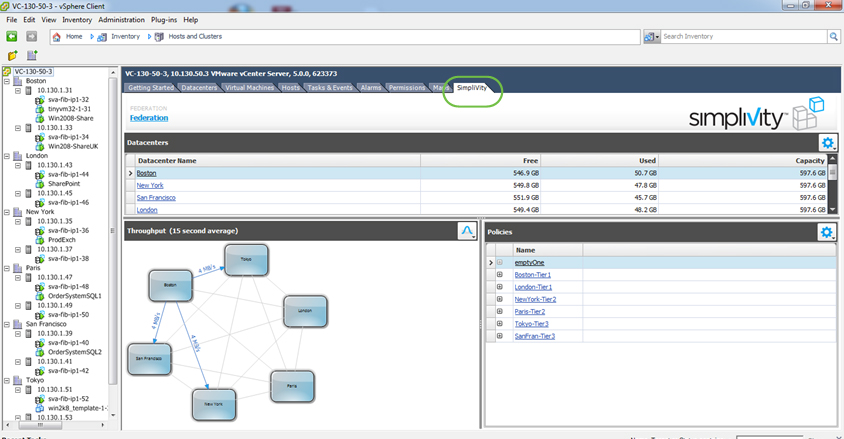Open the New York datacenter link
Screen dimensions: 844x439
[x=150, y=185]
